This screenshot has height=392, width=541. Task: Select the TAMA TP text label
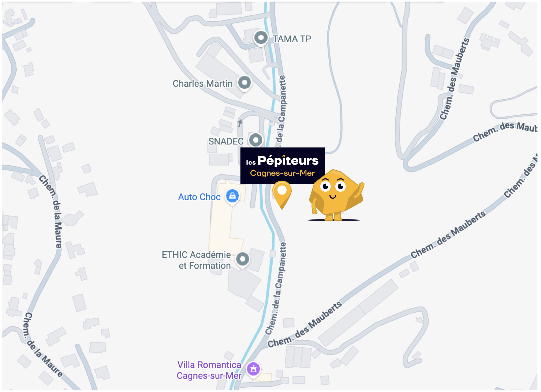[292, 39]
